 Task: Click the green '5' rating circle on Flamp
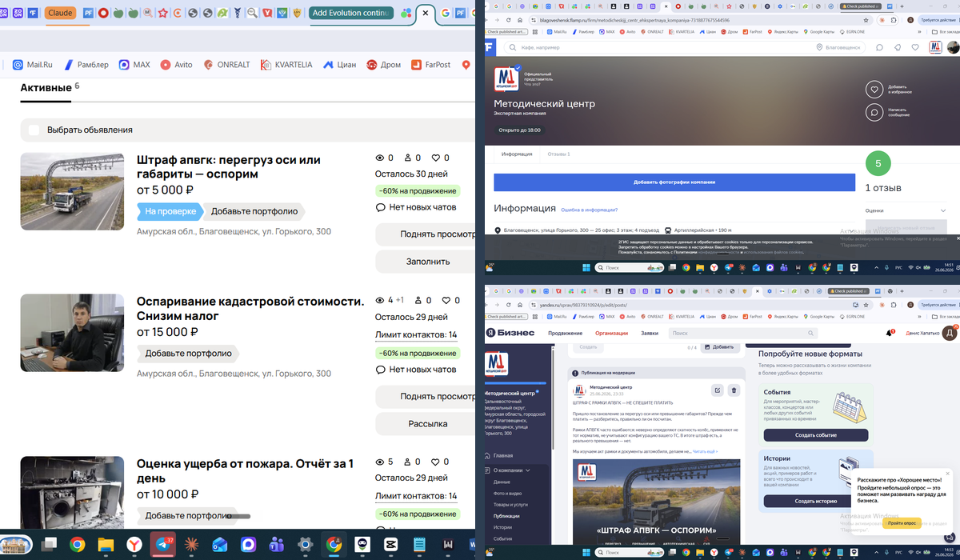[878, 164]
